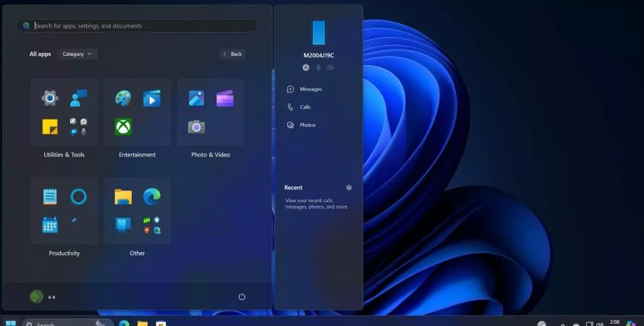Open Feedback Hub icon in Utilities & Tools
Image resolution: width=644 pixels, height=326 pixels.
[x=78, y=99]
